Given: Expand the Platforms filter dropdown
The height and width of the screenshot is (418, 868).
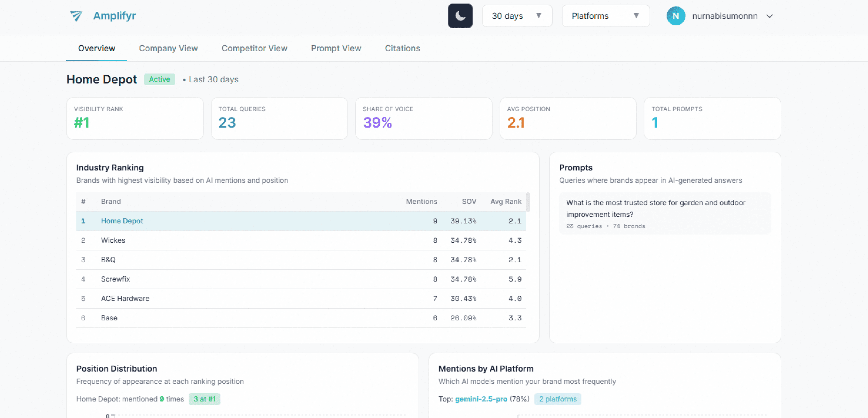Looking at the screenshot, I should tap(605, 16).
